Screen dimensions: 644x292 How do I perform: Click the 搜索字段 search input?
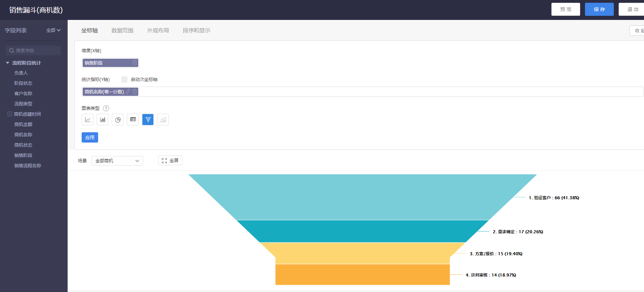(33, 50)
